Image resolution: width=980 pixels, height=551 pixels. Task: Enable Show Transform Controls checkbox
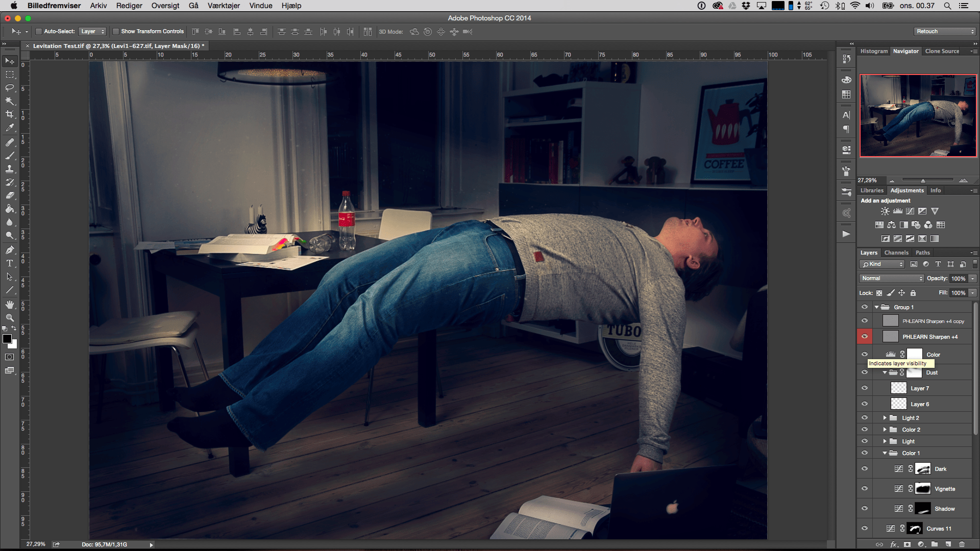pos(116,32)
